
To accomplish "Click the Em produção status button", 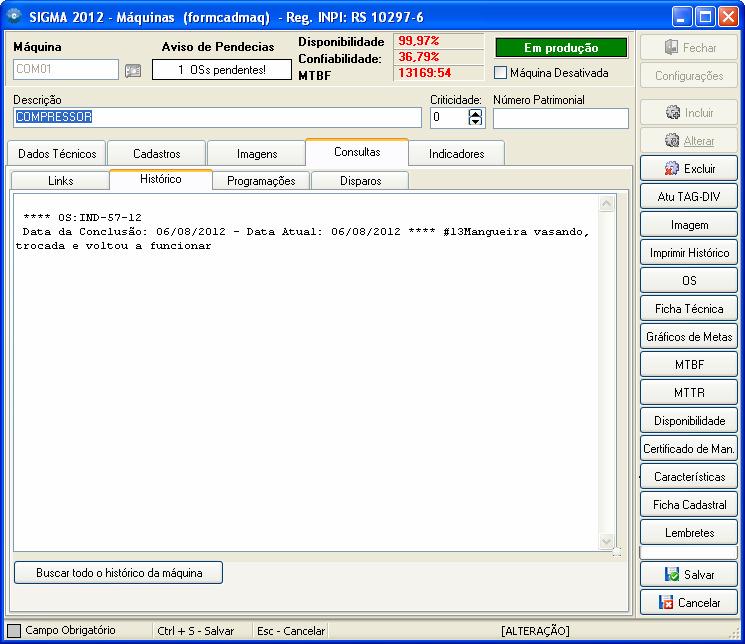I will [x=561, y=48].
